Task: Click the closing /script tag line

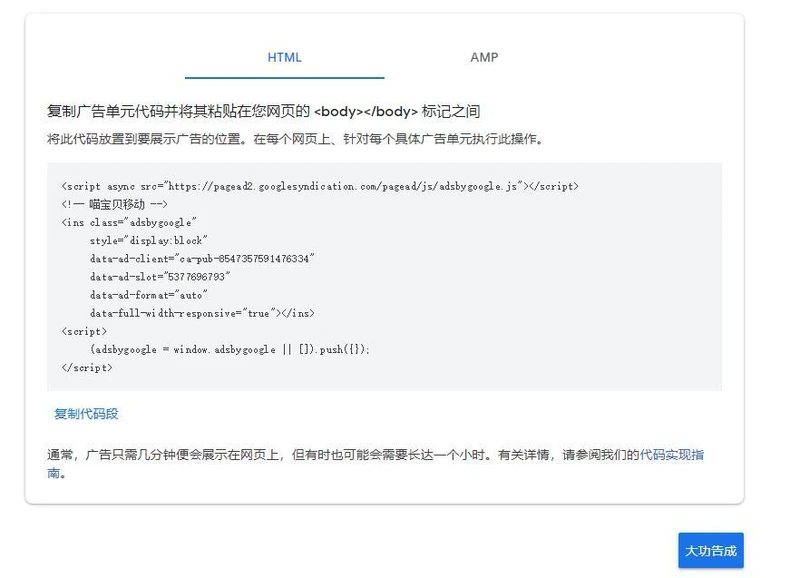Action: 87,367
